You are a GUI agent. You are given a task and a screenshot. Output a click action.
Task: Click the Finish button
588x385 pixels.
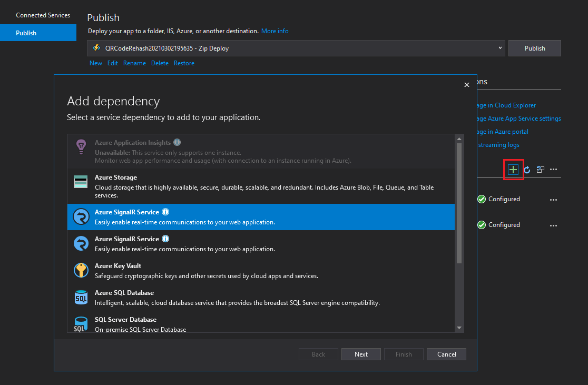click(x=404, y=354)
